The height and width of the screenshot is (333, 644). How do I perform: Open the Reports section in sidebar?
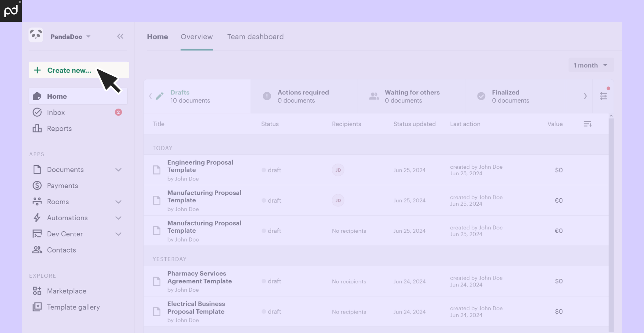tap(59, 128)
